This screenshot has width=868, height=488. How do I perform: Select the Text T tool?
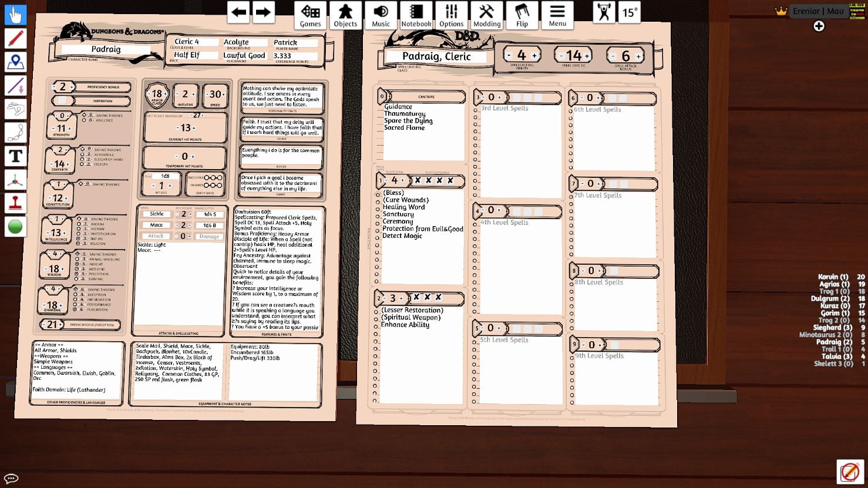tap(16, 156)
